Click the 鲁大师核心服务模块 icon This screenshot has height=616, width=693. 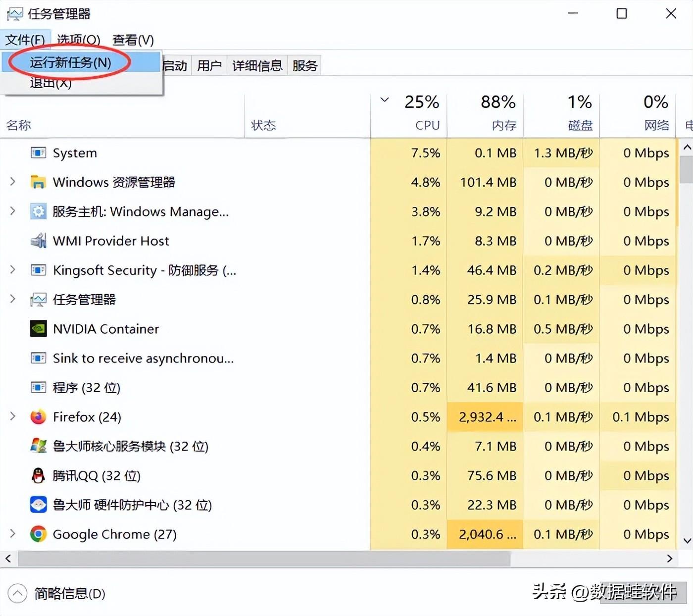point(38,446)
